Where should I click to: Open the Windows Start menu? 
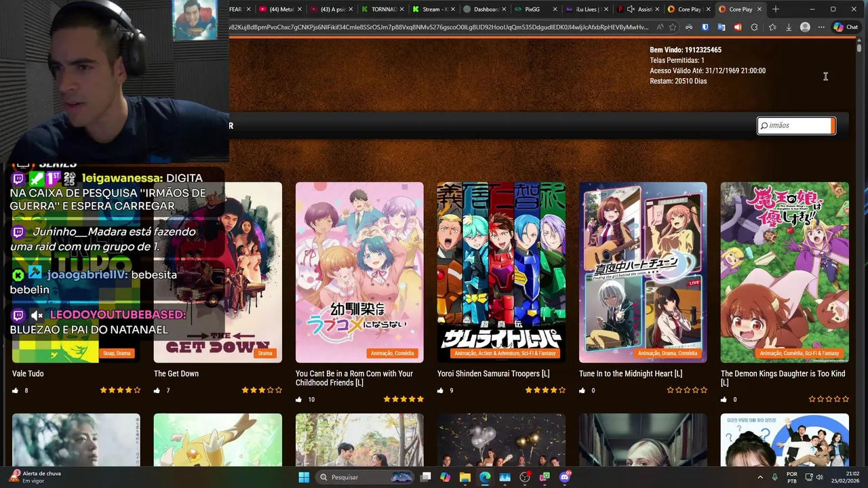(304, 477)
